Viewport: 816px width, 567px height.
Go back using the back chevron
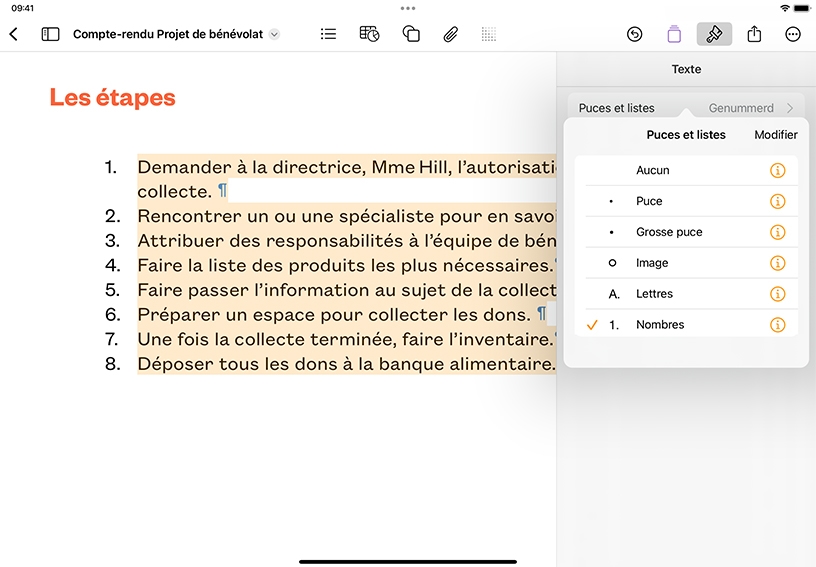[14, 34]
